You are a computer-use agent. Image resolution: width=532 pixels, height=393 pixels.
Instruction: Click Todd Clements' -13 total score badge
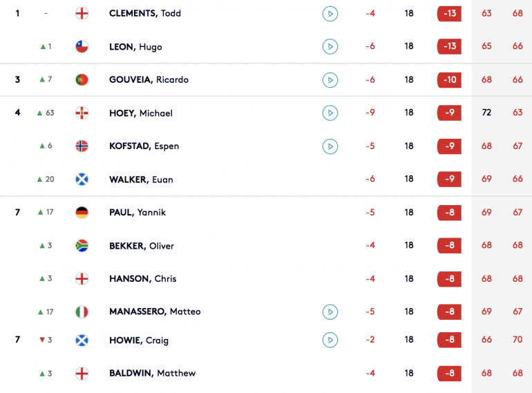click(449, 14)
